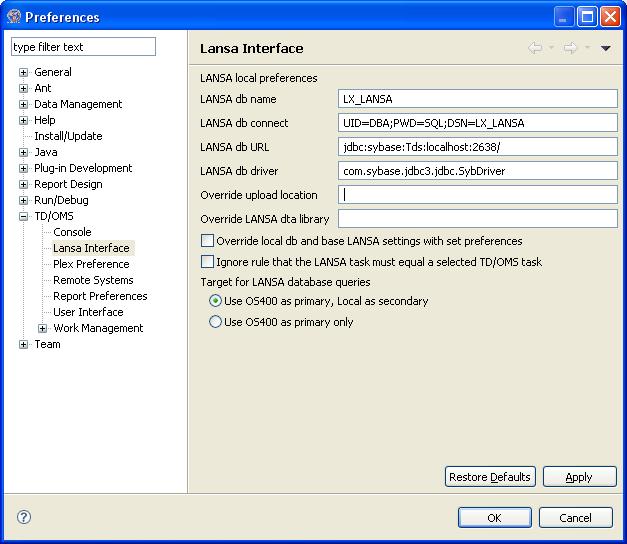Expand the Work Management node
The image size is (627, 544).
click(x=42, y=328)
